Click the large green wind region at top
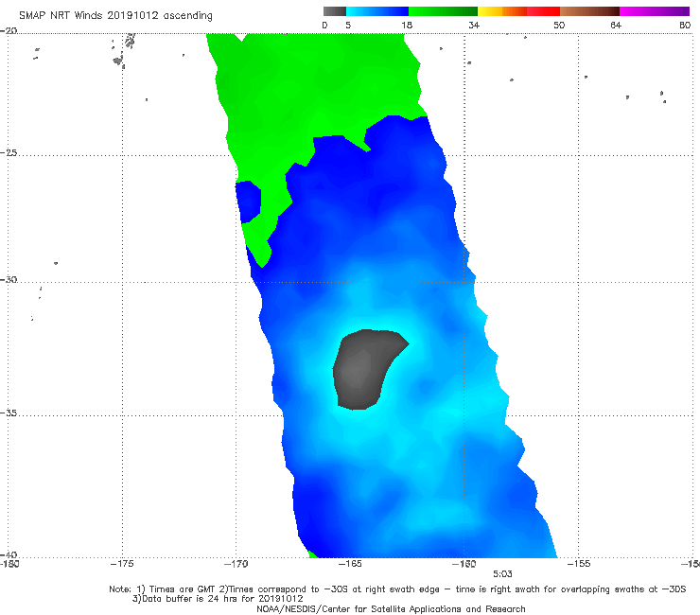700x615 pixels. coord(312,89)
